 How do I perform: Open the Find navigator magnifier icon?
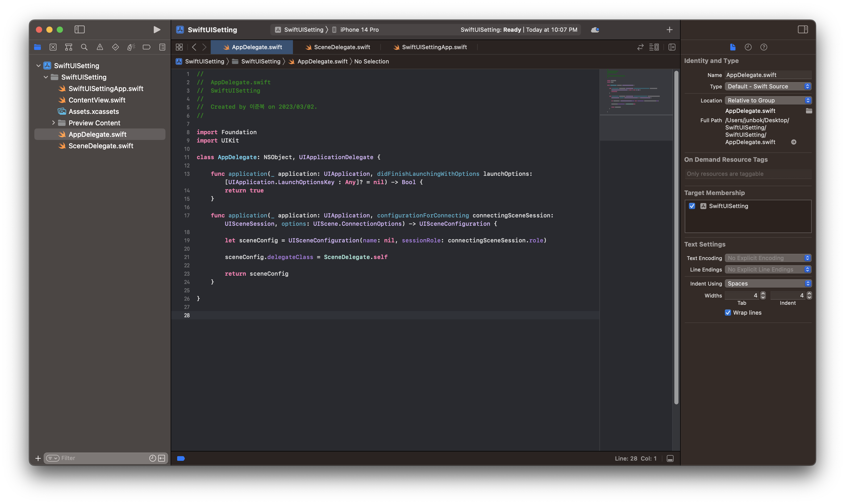pos(84,47)
